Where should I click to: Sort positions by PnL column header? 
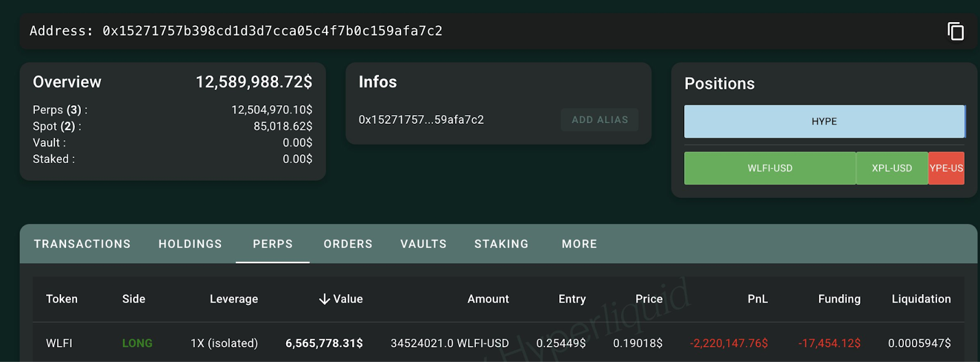(757, 299)
